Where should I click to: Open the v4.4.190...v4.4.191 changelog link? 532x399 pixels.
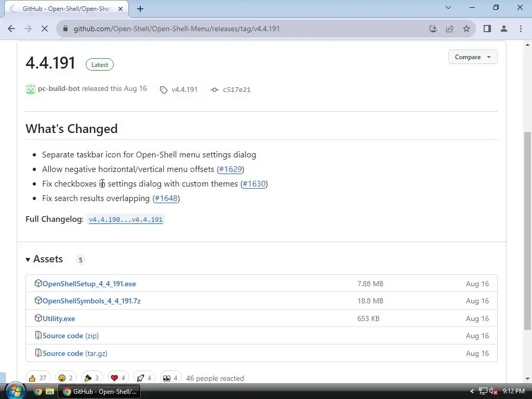[126, 220]
